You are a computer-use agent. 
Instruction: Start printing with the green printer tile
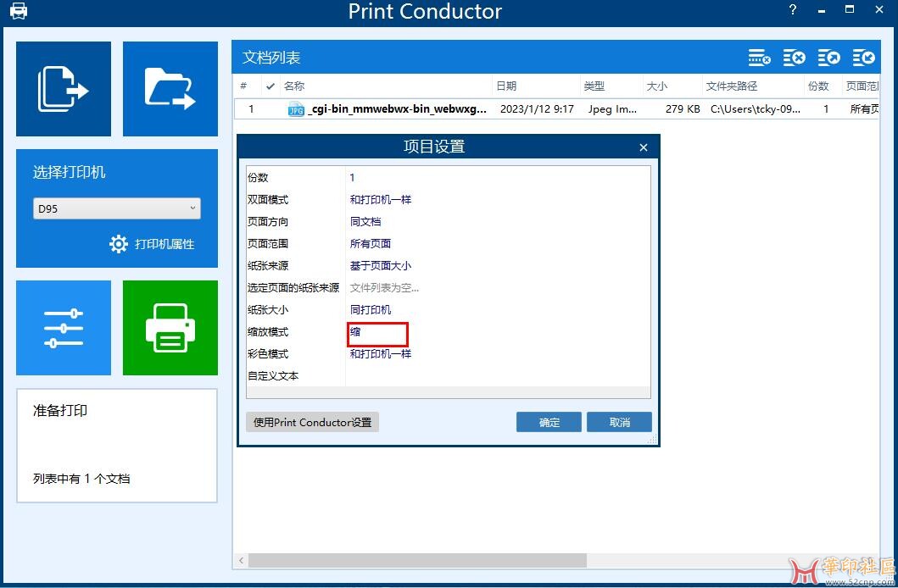pos(170,328)
